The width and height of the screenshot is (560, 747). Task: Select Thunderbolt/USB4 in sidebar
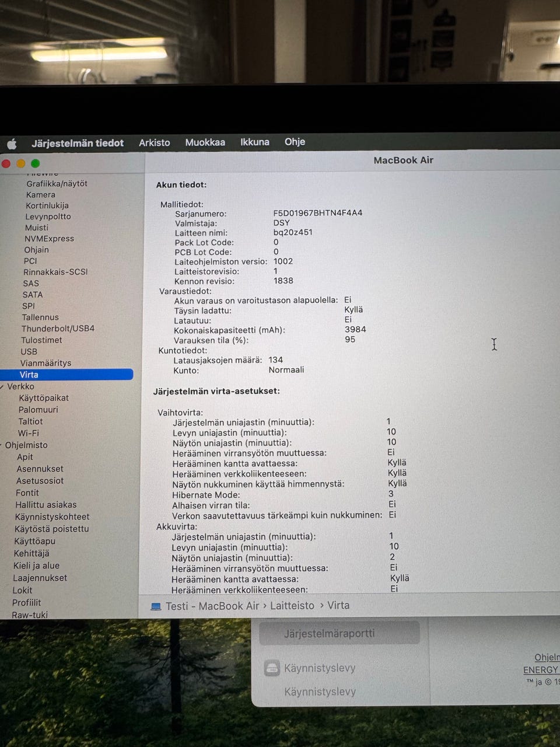coord(58,329)
